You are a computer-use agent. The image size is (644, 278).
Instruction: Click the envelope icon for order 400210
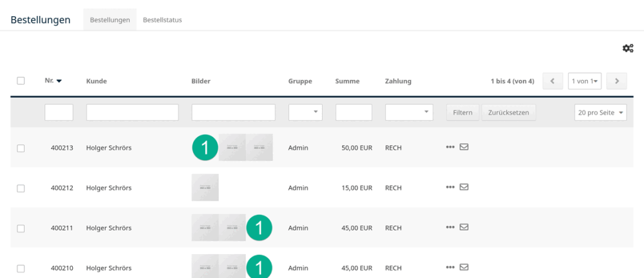(x=464, y=267)
